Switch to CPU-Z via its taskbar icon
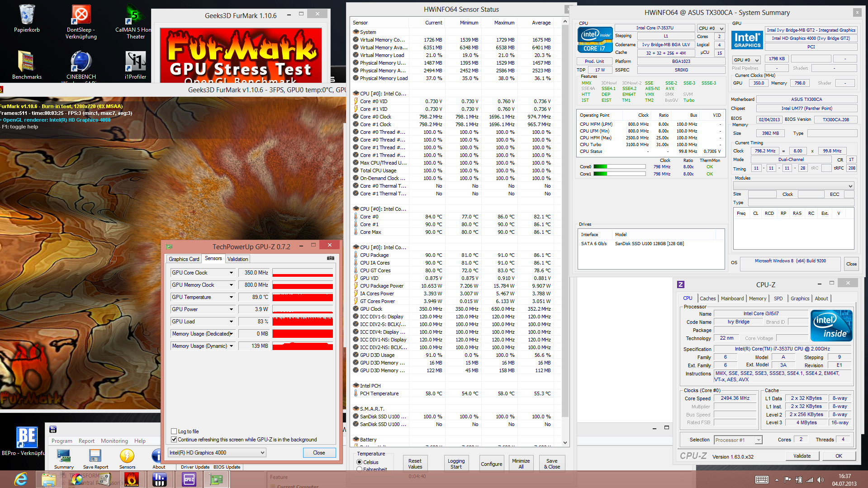This screenshot has width=868, height=488. tap(189, 479)
